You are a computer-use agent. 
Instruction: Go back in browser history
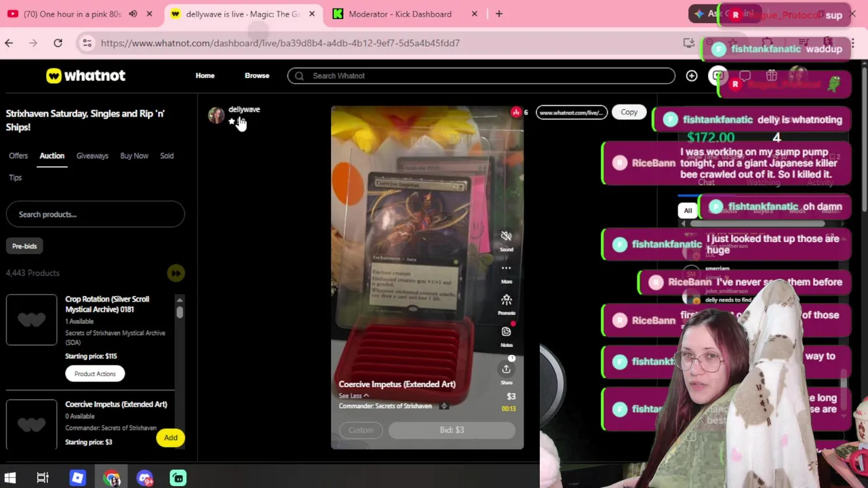[9, 43]
